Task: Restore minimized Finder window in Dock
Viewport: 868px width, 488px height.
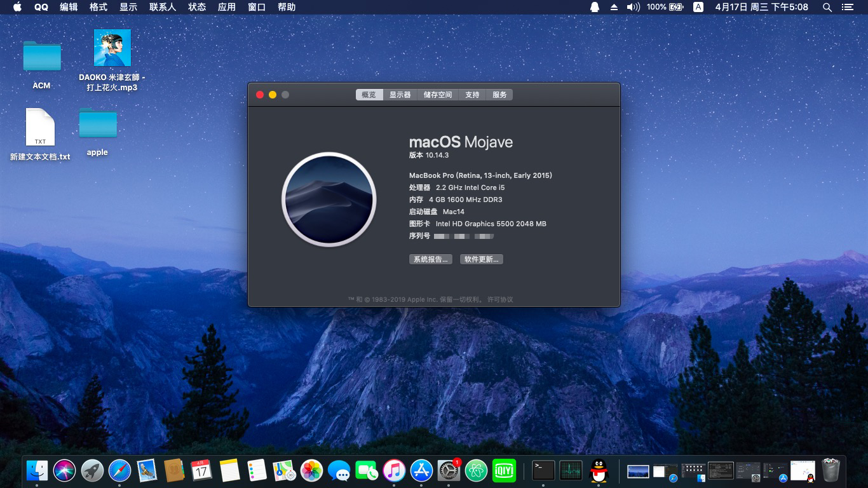Action: [694, 471]
